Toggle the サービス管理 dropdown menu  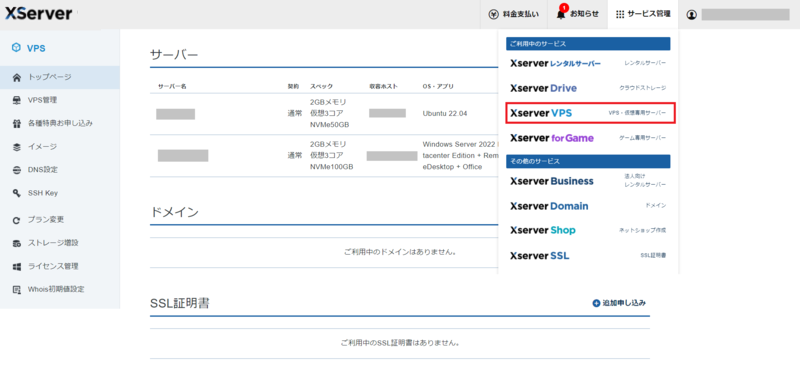(x=643, y=14)
